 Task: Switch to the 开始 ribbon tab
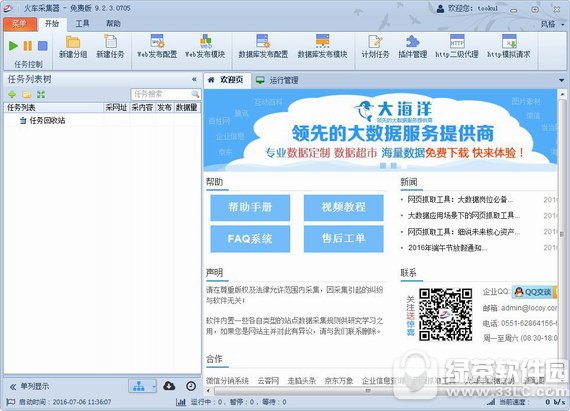pos(52,24)
